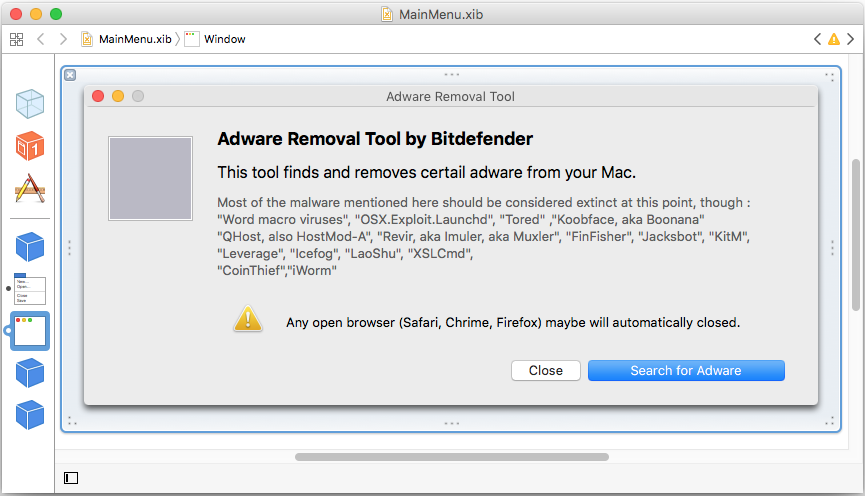Open the MainMenu.xib jump bar segment
The image size is (865, 496).
tap(126, 39)
